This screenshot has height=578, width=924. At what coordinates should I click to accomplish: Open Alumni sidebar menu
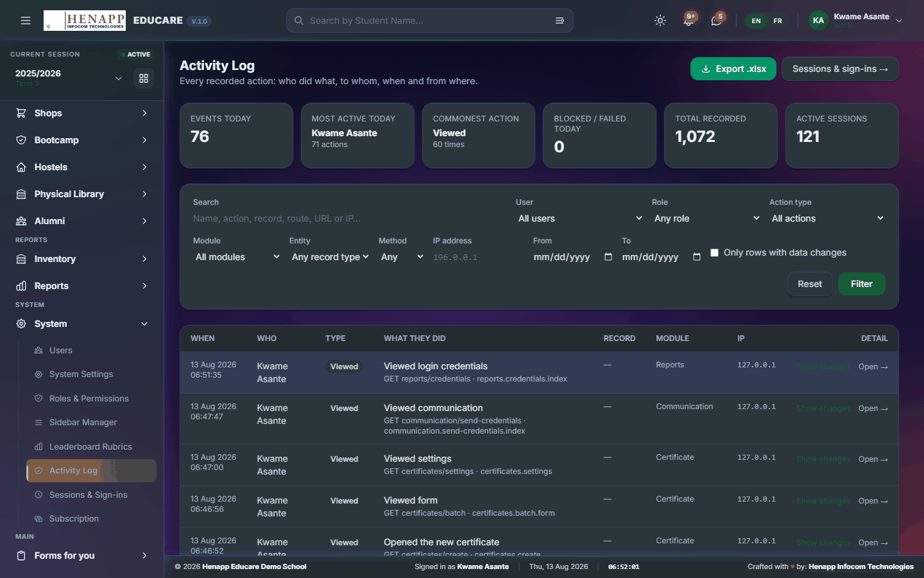(x=82, y=221)
